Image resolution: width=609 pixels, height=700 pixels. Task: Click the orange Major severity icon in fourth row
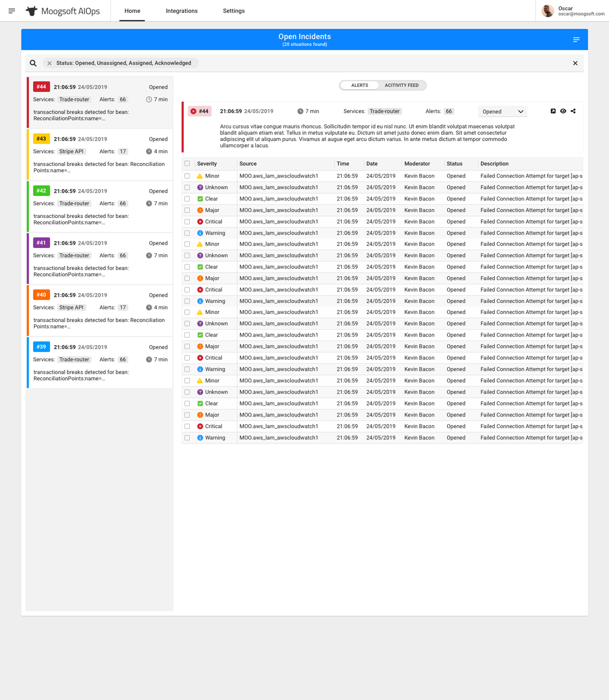tap(200, 210)
